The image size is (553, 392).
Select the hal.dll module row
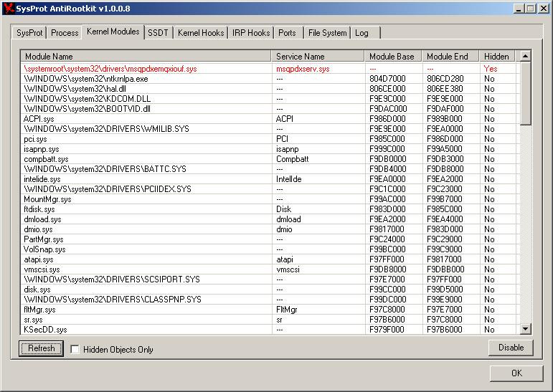pyautogui.click(x=270, y=89)
